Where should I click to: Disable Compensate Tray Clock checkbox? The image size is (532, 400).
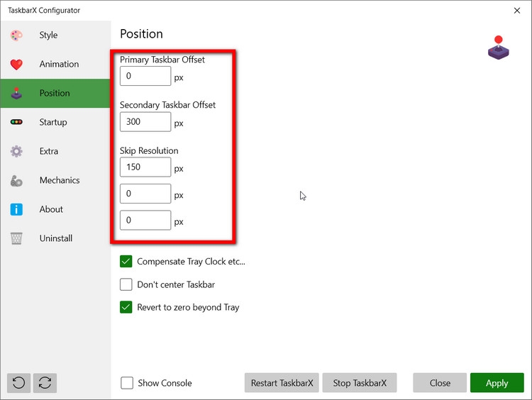[x=126, y=261]
